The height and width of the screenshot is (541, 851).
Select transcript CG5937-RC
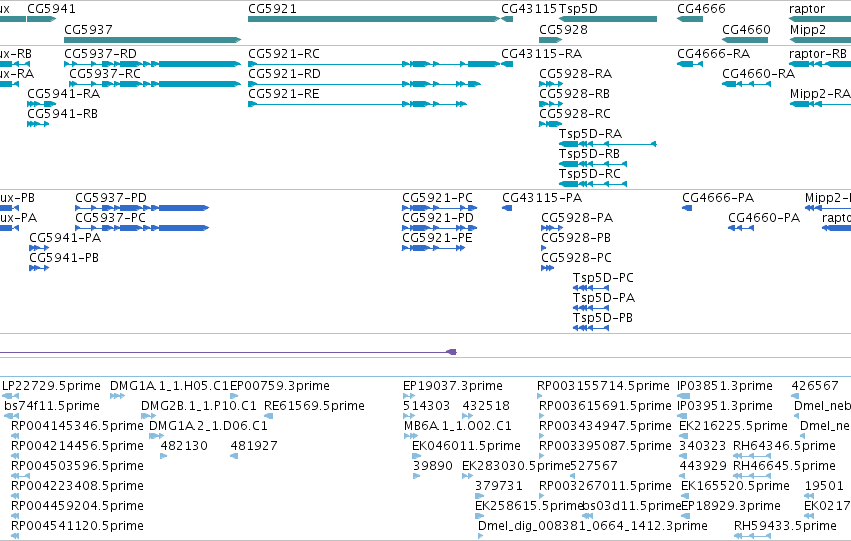point(155,84)
